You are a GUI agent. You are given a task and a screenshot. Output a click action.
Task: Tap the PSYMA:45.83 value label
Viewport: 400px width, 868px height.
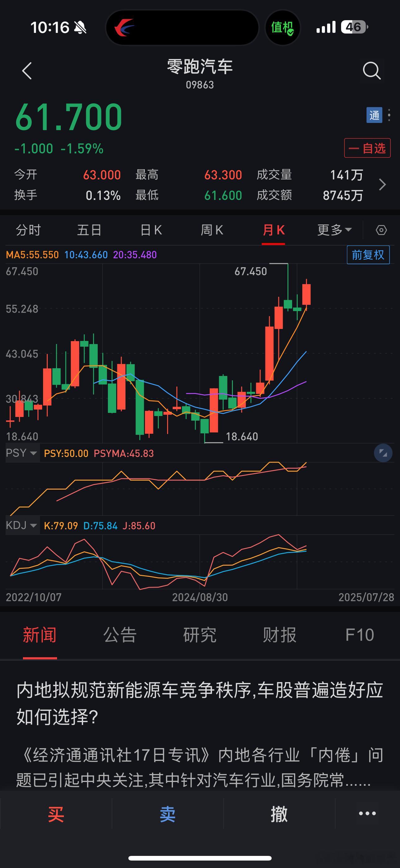[124, 453]
